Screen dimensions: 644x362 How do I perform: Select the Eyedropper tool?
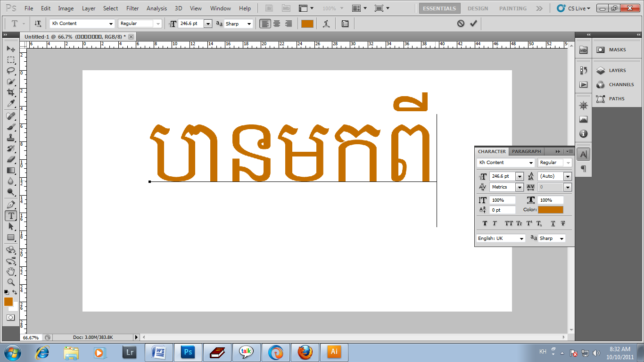pyautogui.click(x=10, y=103)
